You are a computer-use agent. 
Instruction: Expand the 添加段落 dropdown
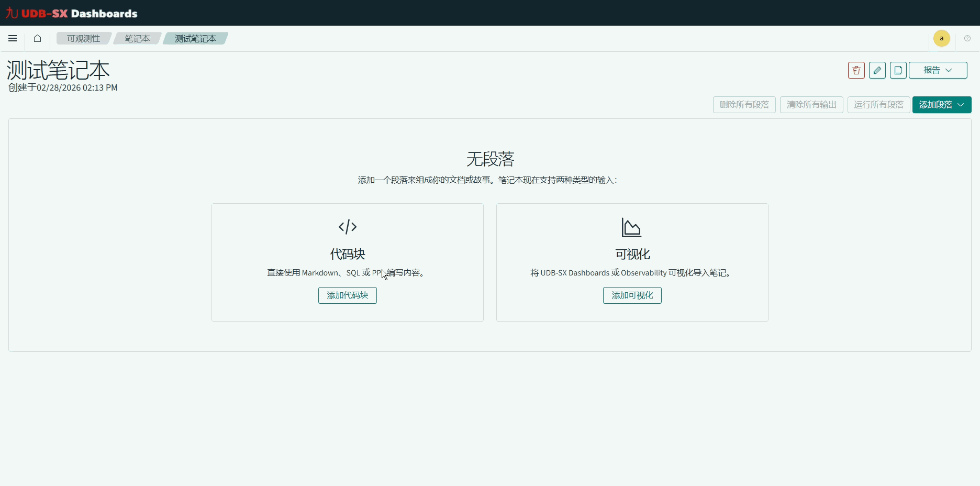click(941, 105)
